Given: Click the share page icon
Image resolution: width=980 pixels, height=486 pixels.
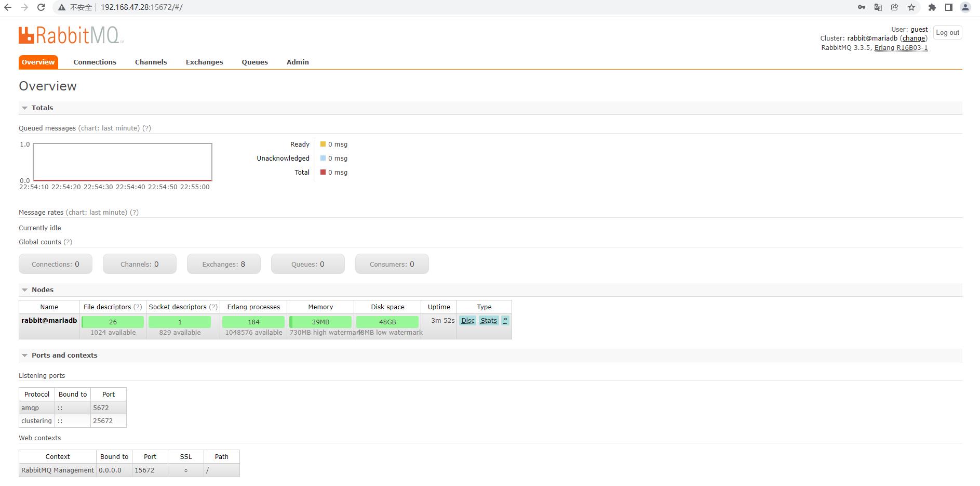Looking at the screenshot, I should coord(895,7).
